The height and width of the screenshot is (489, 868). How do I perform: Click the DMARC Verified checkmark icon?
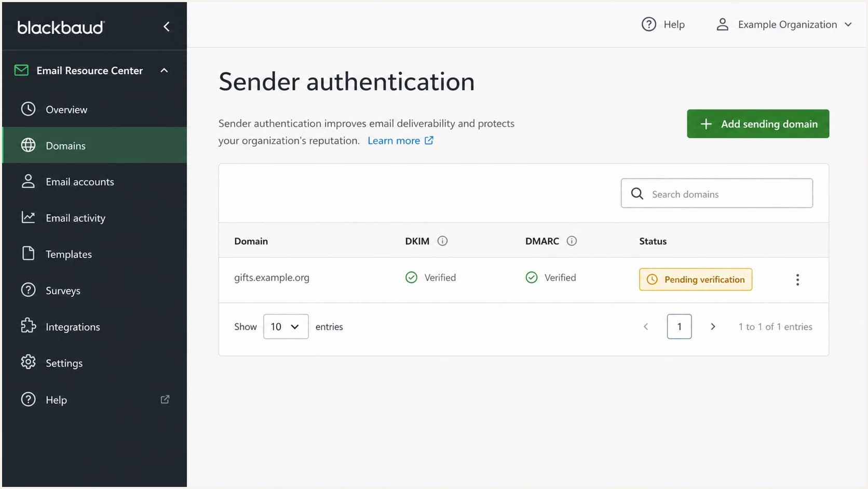pos(532,277)
